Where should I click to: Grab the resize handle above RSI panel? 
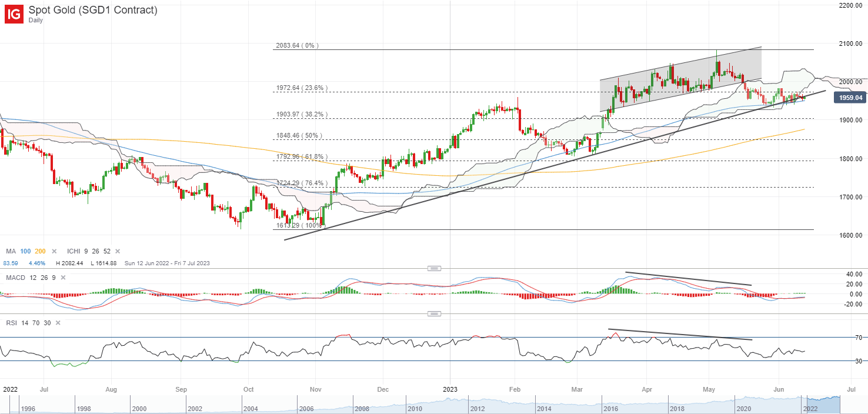coord(434,314)
